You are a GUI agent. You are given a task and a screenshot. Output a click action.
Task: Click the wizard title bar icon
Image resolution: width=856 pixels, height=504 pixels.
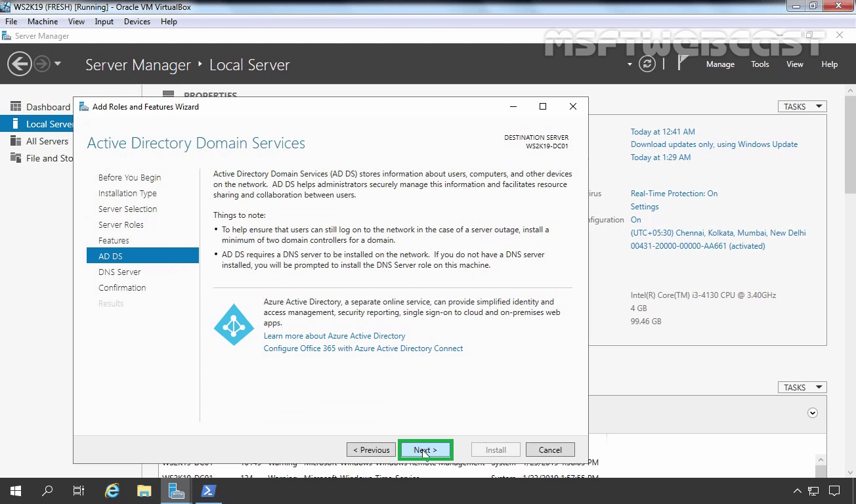pyautogui.click(x=83, y=106)
